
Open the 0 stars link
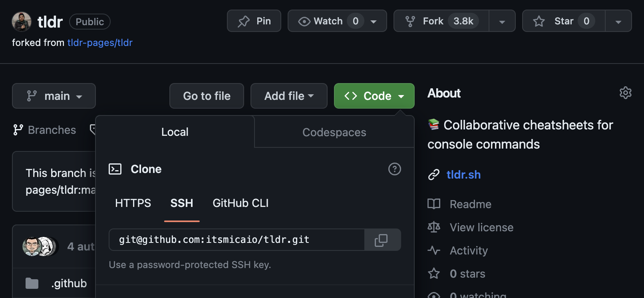pos(467,274)
